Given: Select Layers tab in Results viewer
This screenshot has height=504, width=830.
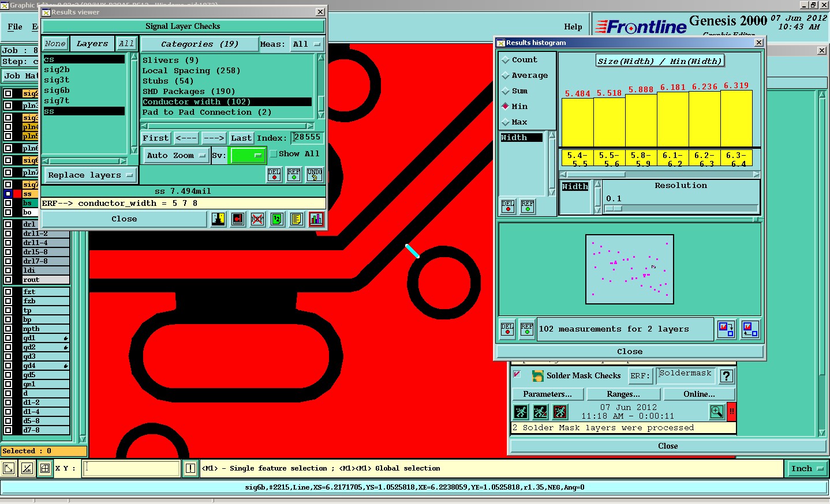Looking at the screenshot, I should pyautogui.click(x=92, y=44).
